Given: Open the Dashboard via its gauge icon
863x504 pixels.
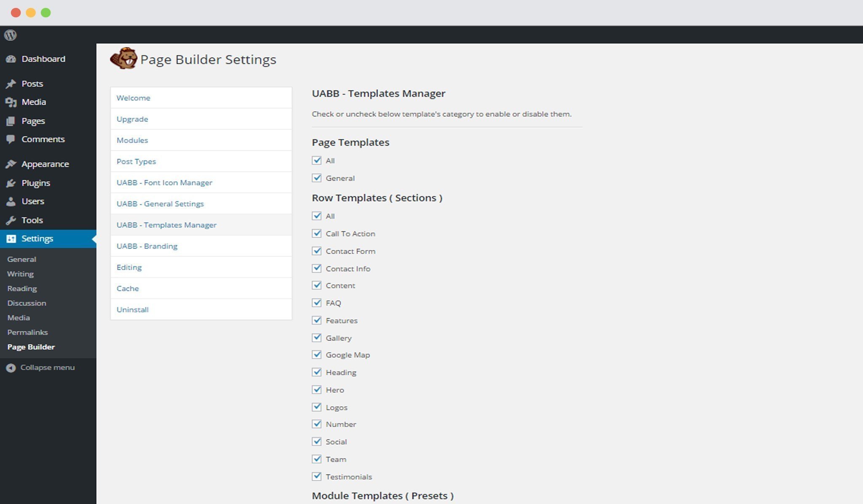Looking at the screenshot, I should 11,59.
